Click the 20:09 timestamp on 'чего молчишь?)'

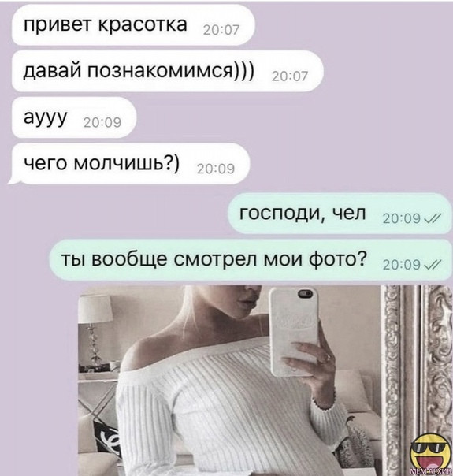(x=216, y=169)
